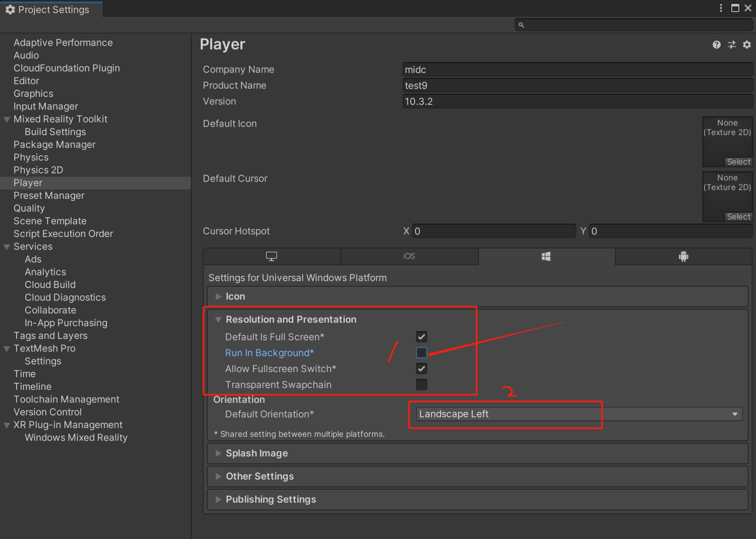Viewport: 756px width, 539px height.
Task: Select Collaborate under Services
Action: [x=50, y=310]
